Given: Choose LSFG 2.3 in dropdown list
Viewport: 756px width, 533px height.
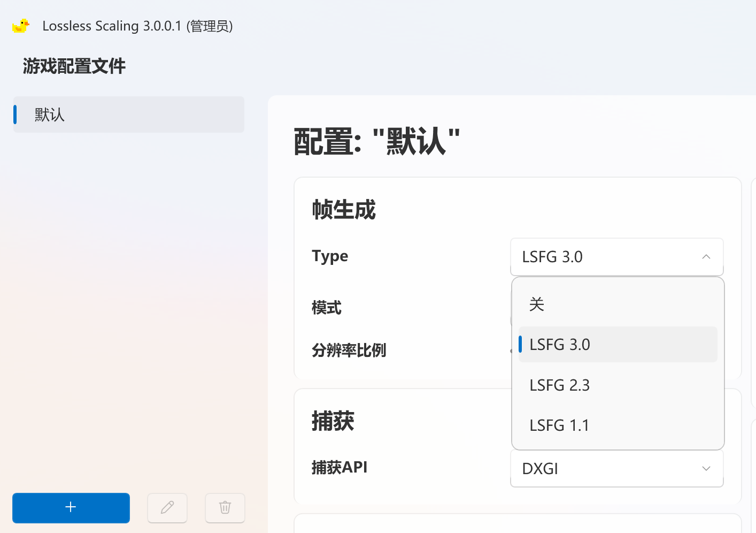Looking at the screenshot, I should click(618, 385).
